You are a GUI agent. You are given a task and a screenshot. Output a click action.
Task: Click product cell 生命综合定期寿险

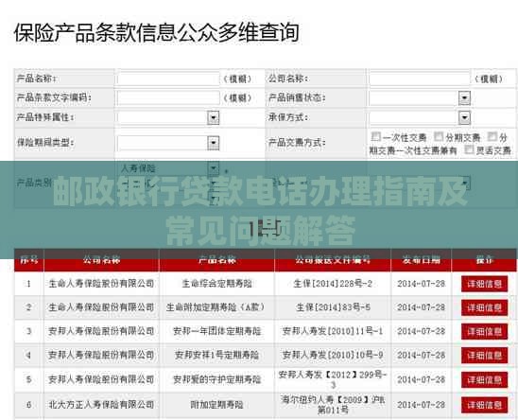tap(216, 284)
